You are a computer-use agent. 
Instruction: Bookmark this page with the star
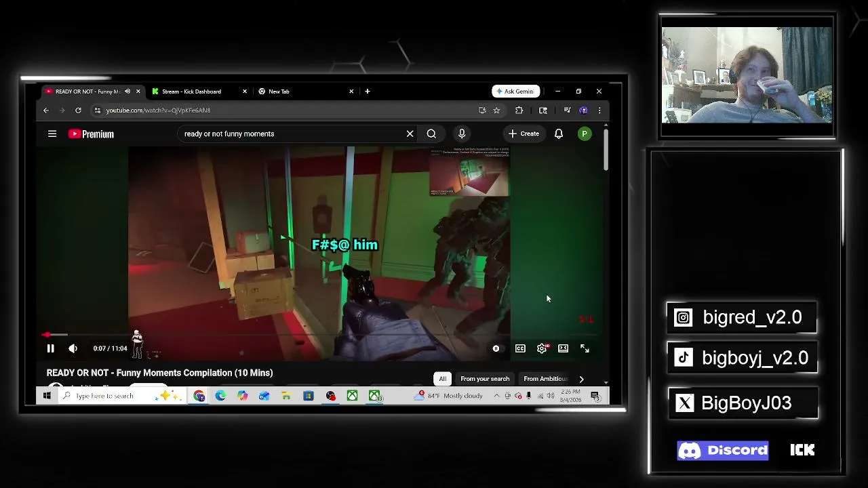(x=496, y=110)
